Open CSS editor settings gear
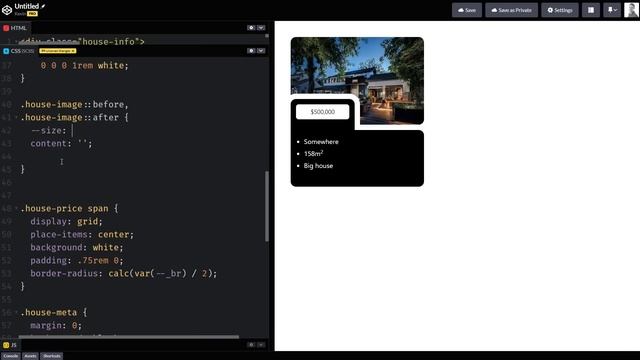The image size is (640, 360). tap(251, 51)
